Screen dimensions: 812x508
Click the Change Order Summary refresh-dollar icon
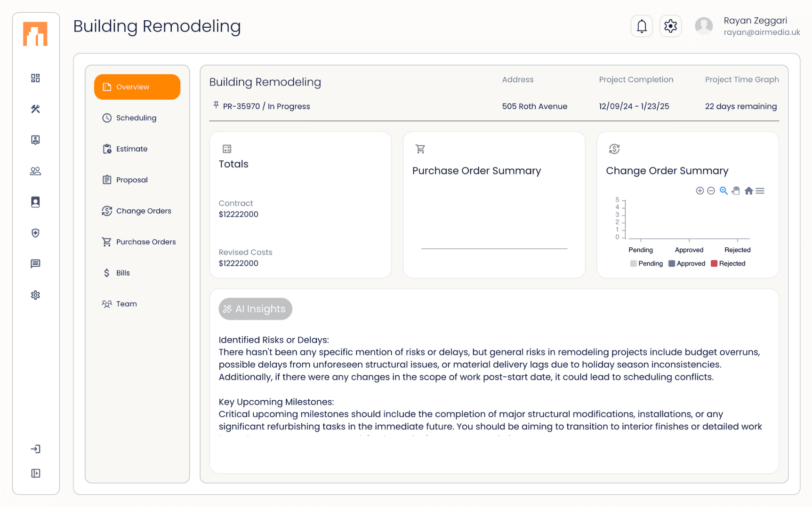pyautogui.click(x=614, y=149)
